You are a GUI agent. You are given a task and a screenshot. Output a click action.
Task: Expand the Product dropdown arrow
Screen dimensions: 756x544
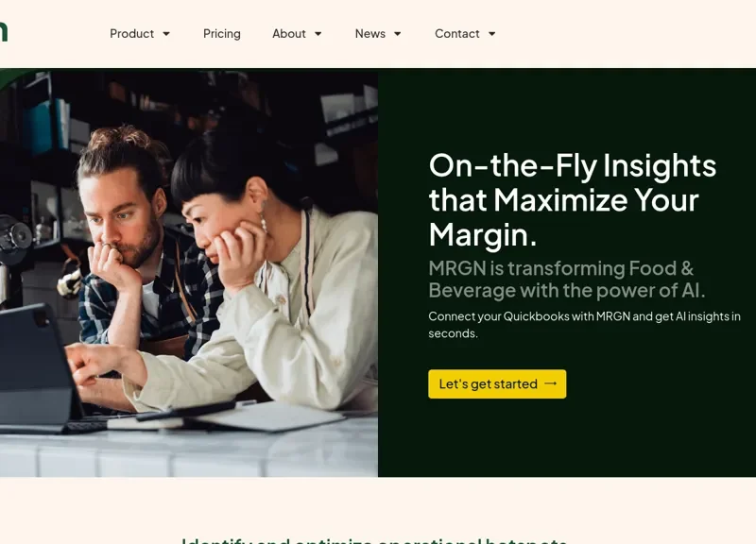coord(166,34)
